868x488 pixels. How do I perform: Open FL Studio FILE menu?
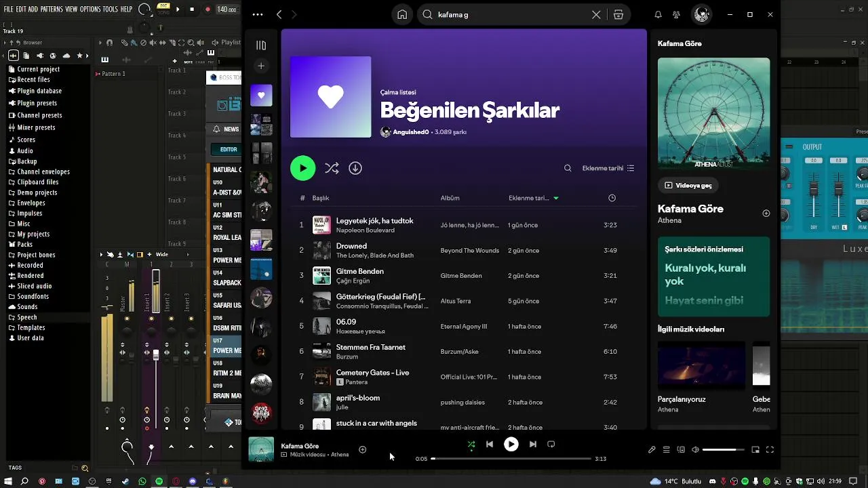tap(9, 9)
